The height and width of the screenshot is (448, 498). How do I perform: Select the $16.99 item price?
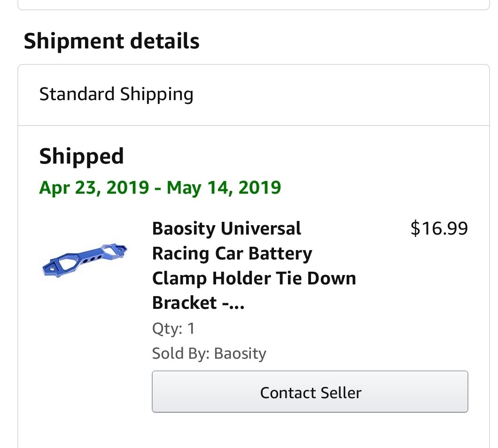click(x=439, y=228)
